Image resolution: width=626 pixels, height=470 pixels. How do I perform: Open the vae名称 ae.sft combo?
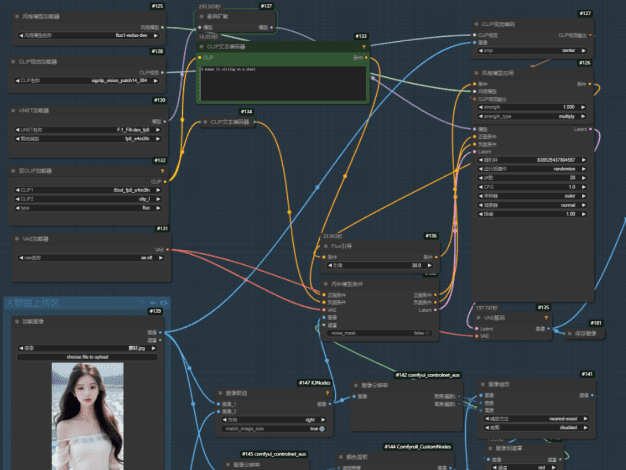coord(91,258)
